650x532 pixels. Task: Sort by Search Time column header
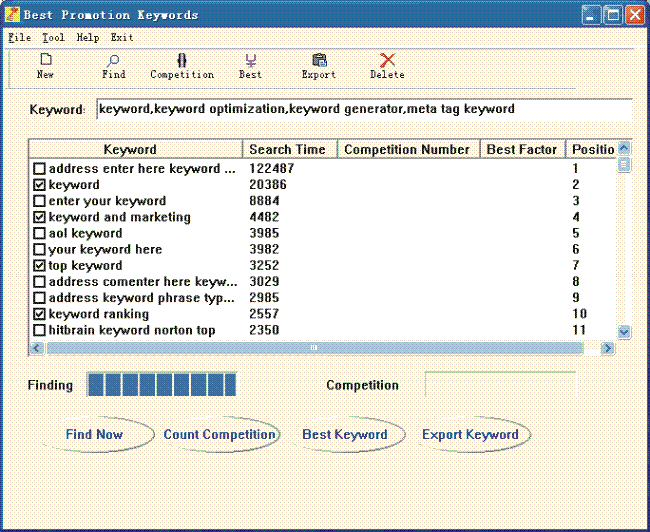pyautogui.click(x=290, y=149)
